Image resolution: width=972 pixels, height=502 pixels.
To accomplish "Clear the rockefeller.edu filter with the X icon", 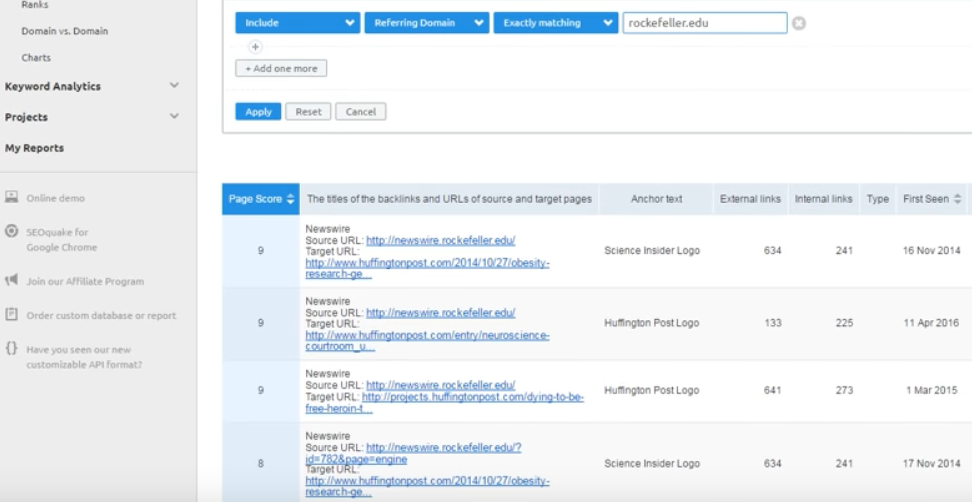I will [x=799, y=23].
